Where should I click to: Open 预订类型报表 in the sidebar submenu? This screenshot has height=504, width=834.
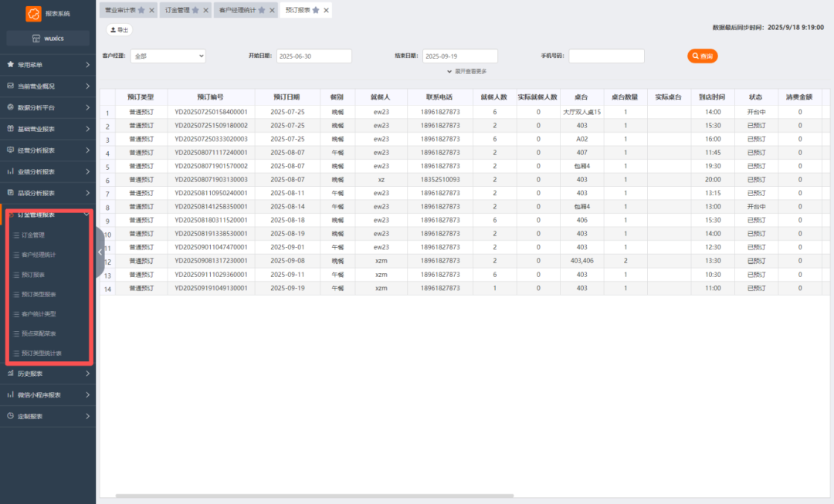(x=39, y=295)
